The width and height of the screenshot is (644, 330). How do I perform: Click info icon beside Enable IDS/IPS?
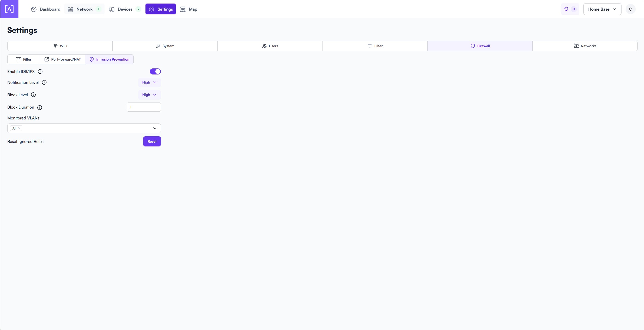40,71
